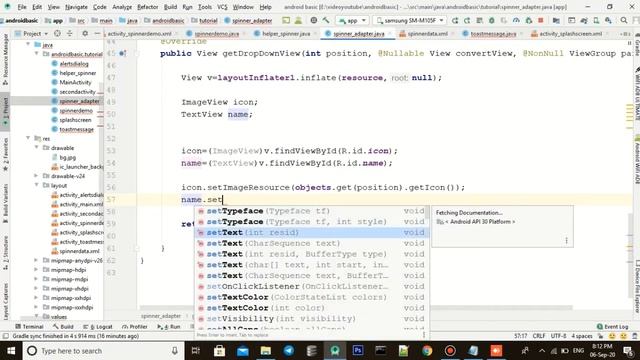Click the Search Everywhere magnifier icon

624,20
